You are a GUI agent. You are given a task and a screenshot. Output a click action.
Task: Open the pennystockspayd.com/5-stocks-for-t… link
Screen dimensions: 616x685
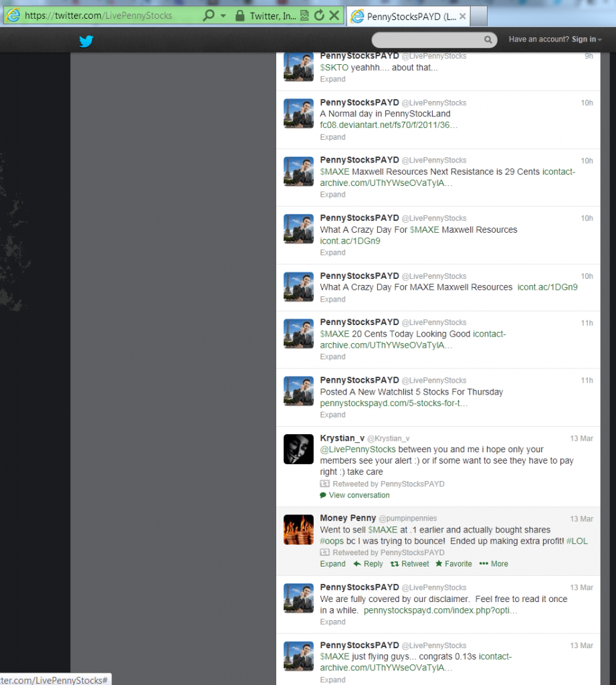tap(393, 403)
